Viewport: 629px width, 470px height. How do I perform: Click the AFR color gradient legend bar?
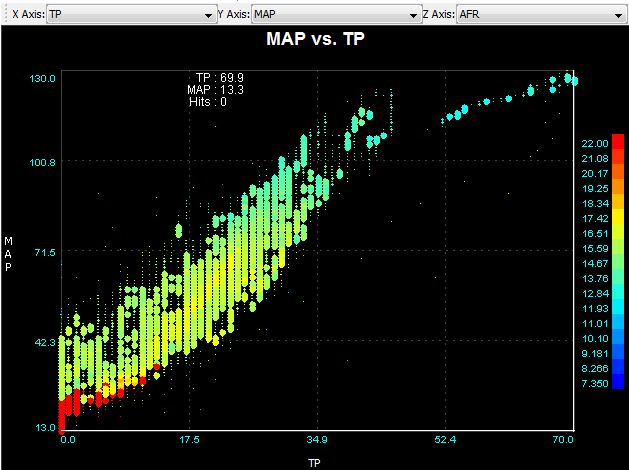[618, 261]
